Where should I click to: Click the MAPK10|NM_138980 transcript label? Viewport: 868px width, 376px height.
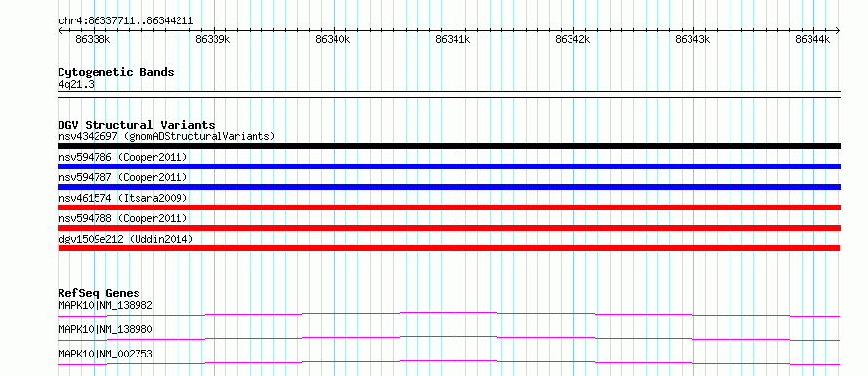coord(105,329)
